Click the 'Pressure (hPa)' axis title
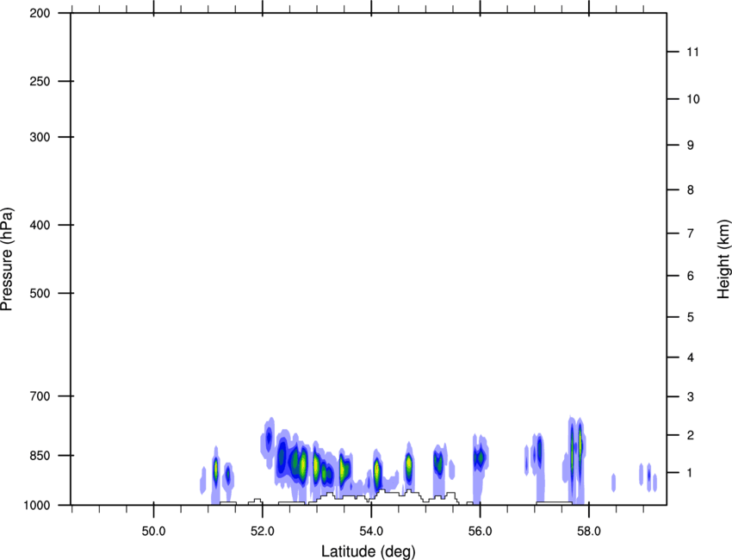732x560 pixels. point(7,258)
